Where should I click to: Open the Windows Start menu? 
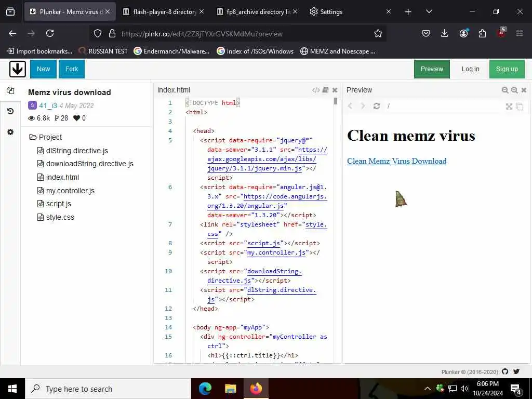[12, 389]
